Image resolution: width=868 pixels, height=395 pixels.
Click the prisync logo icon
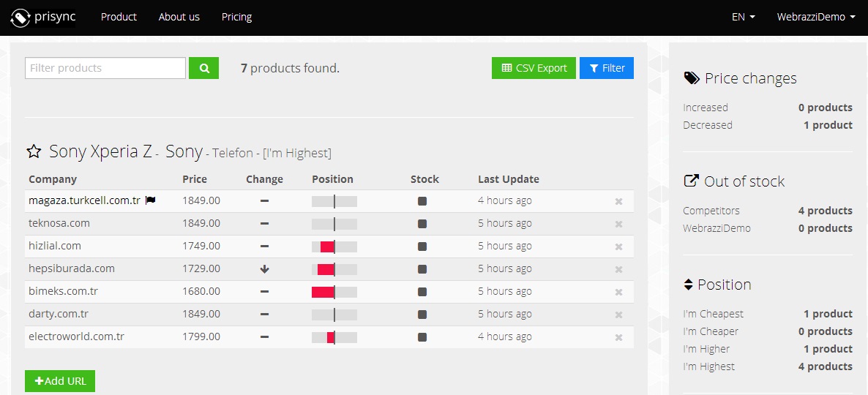tap(20, 17)
